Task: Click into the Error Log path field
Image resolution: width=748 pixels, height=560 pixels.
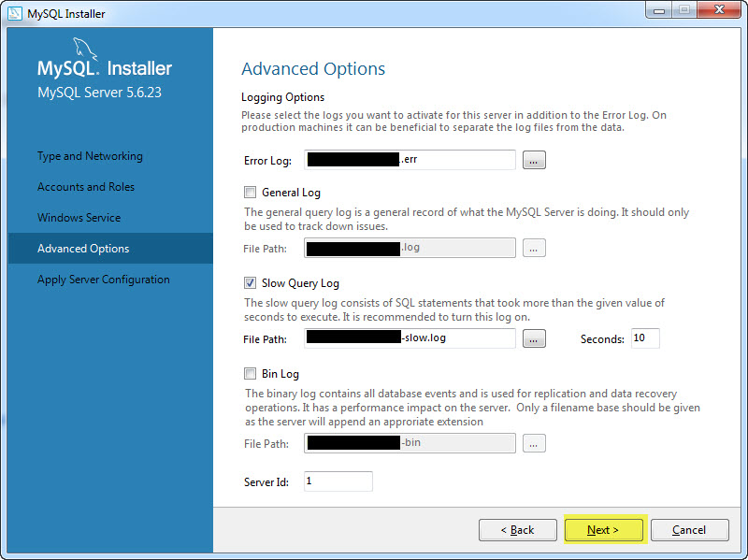Action: [410, 160]
